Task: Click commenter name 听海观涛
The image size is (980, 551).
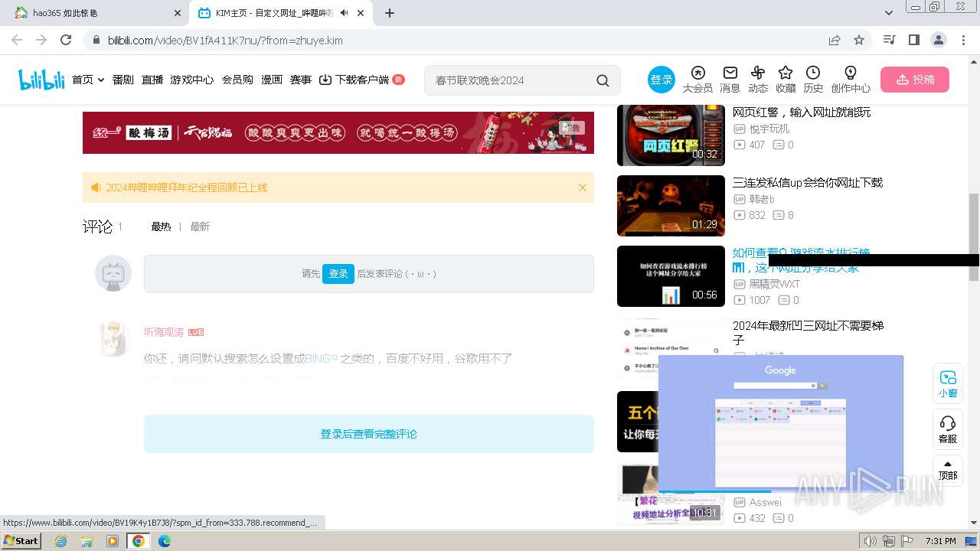Action: [x=164, y=332]
